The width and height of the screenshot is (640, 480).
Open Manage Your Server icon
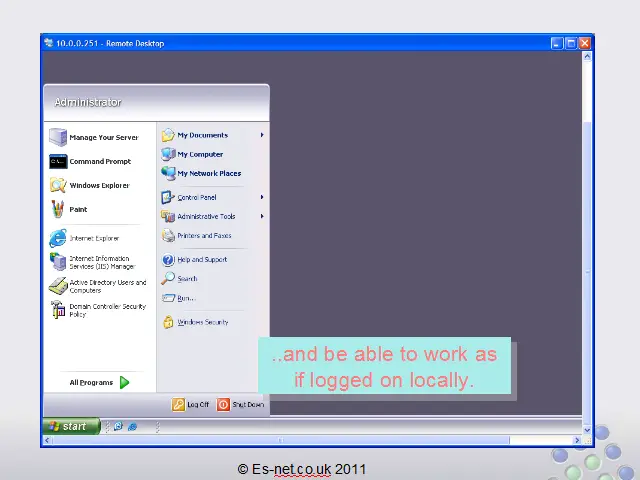click(58, 137)
